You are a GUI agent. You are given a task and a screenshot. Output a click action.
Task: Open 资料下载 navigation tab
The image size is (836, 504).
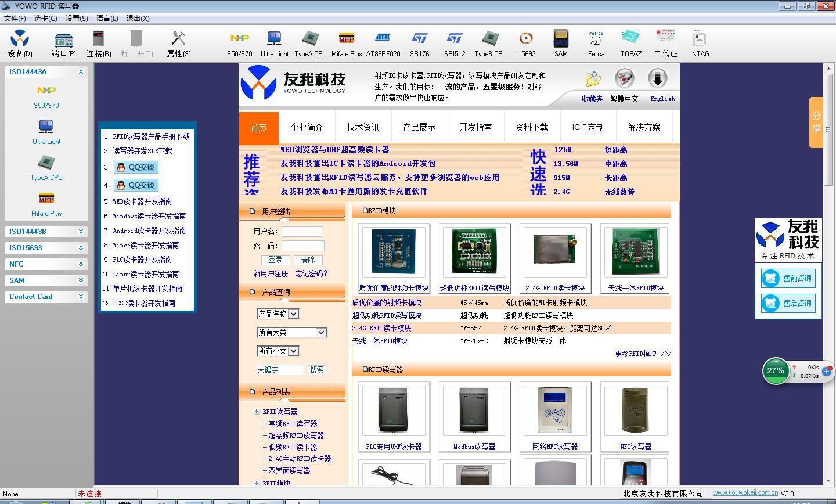pos(532,128)
